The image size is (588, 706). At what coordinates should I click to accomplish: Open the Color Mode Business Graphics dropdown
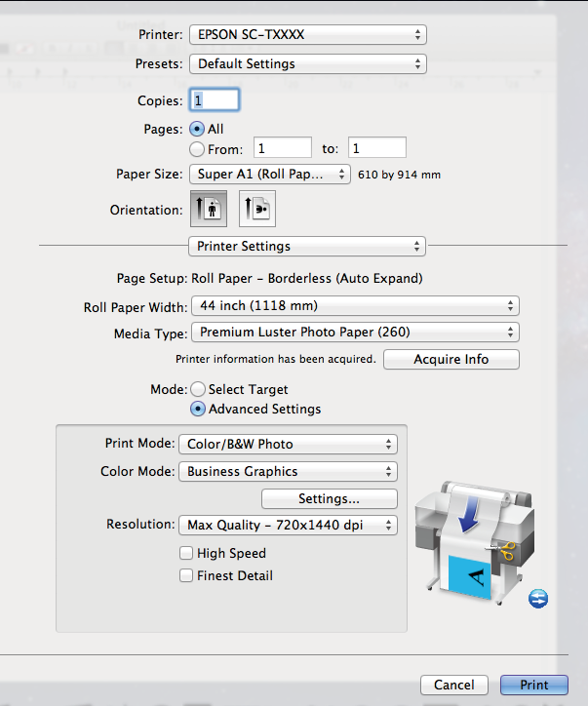288,471
